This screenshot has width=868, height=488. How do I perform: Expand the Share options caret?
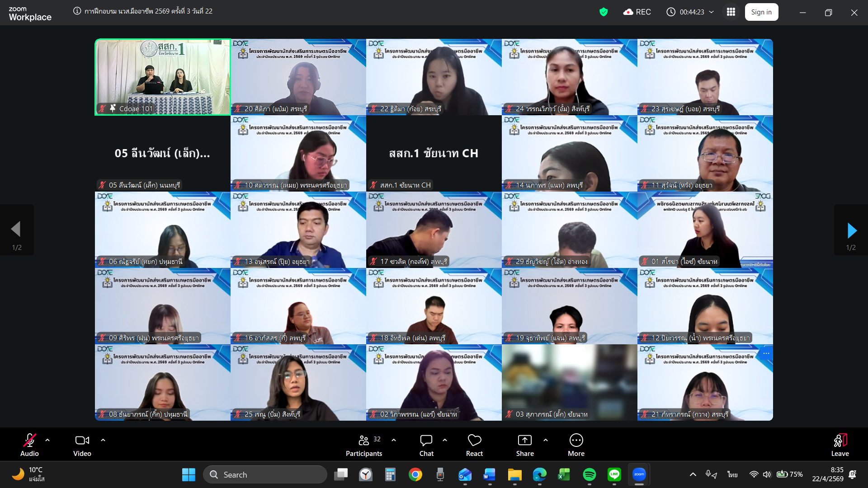(546, 440)
